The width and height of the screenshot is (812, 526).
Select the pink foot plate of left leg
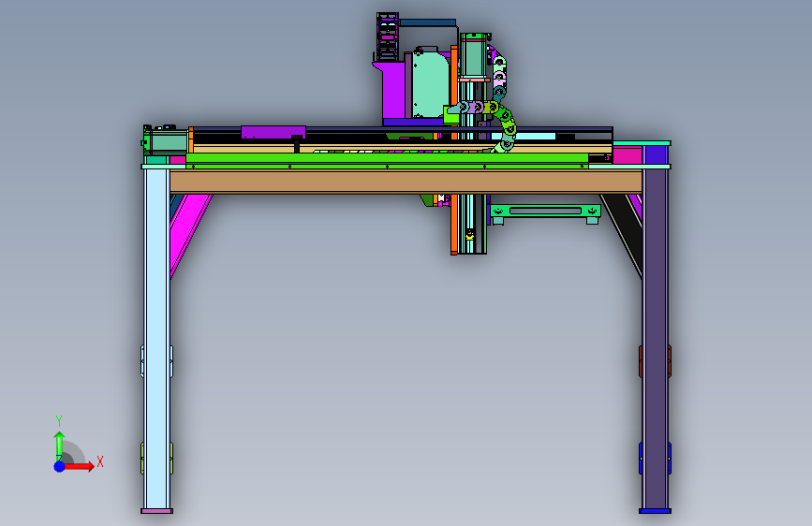[x=157, y=511]
